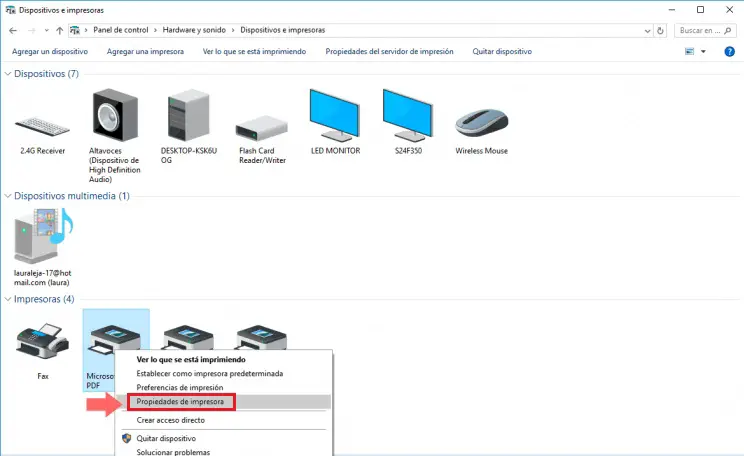Open the view options dropdown arrow

703,51
